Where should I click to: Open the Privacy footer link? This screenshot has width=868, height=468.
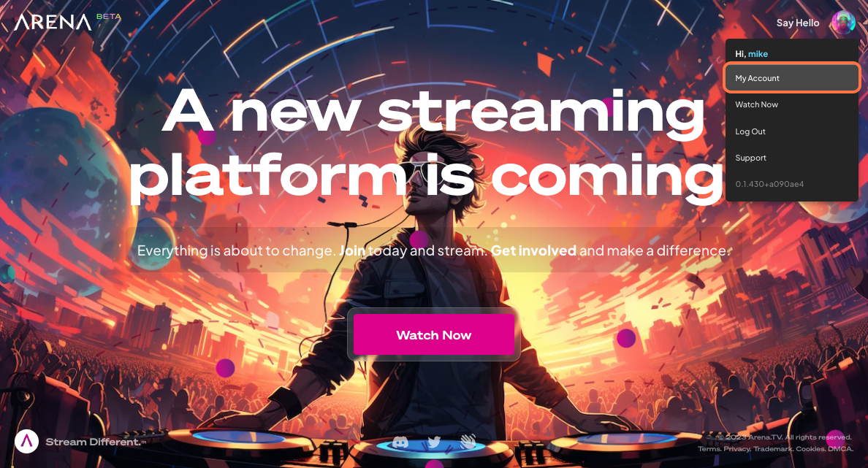pos(736,448)
